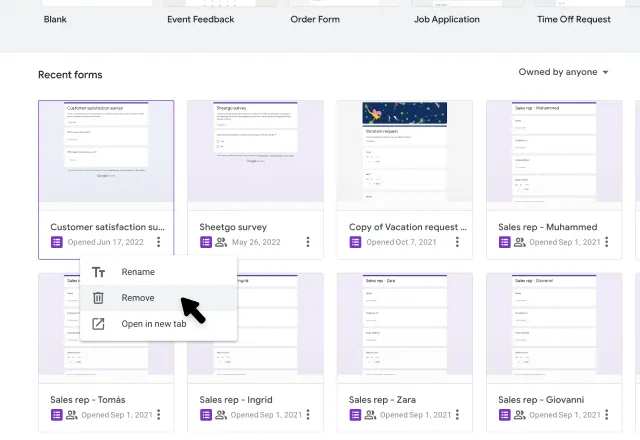Open more options for Sales rep - Zara
Screen dimensions: 640x440
(457, 415)
